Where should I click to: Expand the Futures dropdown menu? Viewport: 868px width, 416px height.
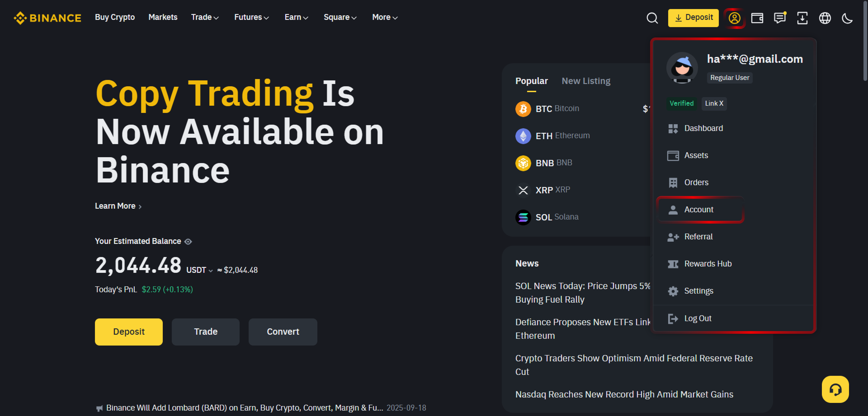pos(251,17)
